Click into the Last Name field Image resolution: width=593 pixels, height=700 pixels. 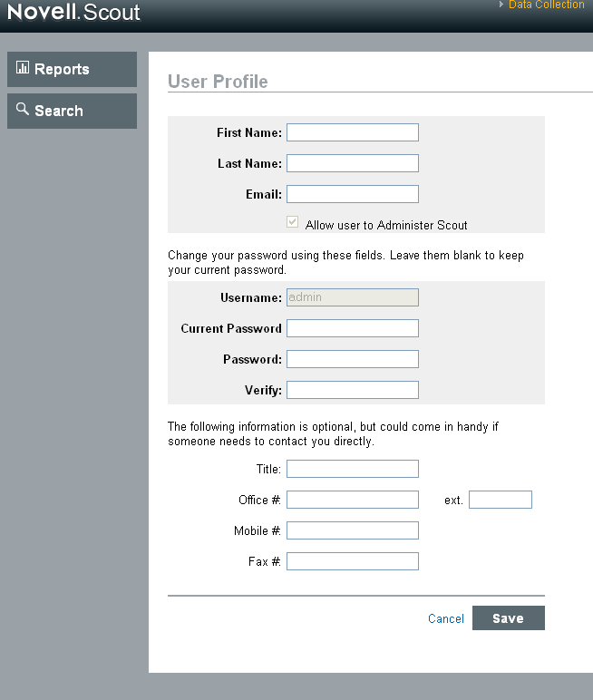coord(353,163)
